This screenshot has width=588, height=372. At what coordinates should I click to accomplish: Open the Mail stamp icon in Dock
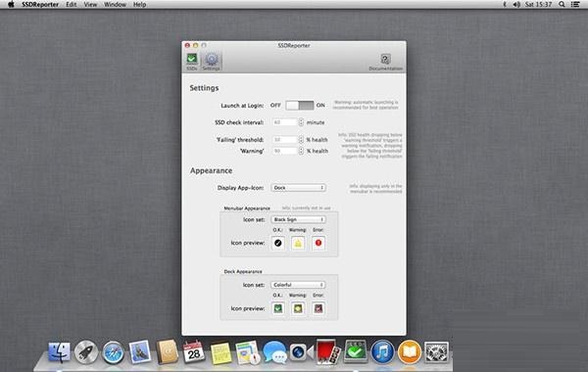click(x=140, y=352)
